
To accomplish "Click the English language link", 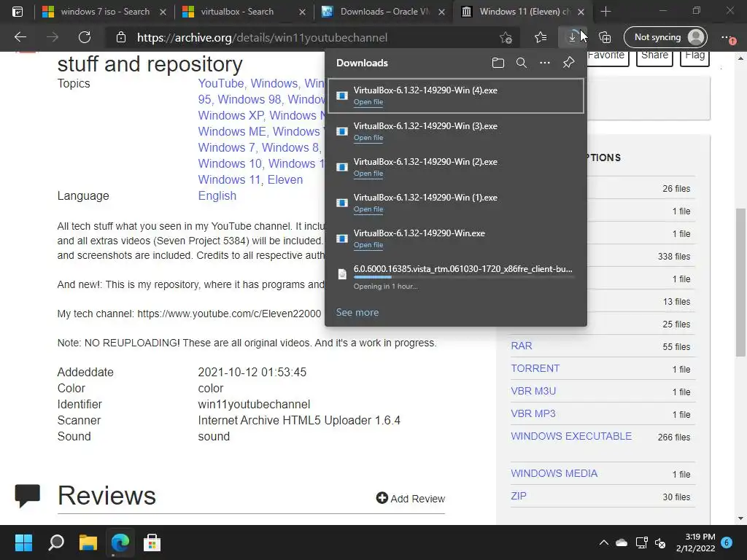I will [x=217, y=195].
